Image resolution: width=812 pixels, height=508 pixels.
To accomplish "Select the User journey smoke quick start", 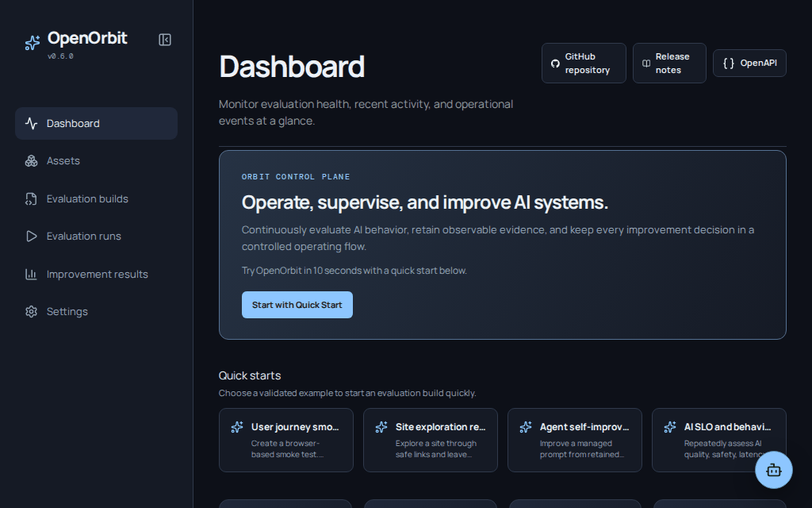I will (x=285, y=440).
